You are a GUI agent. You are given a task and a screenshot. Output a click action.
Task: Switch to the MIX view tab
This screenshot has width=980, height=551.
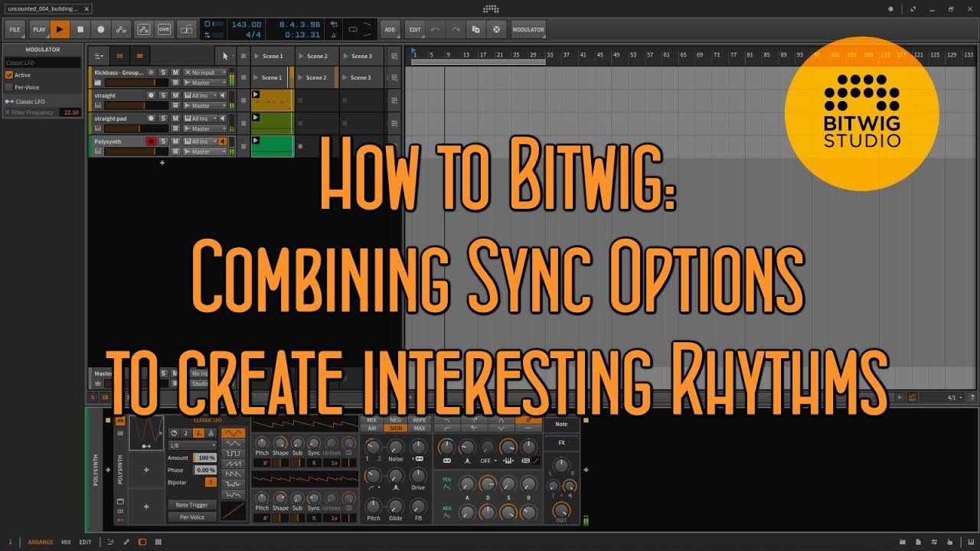tap(66, 542)
